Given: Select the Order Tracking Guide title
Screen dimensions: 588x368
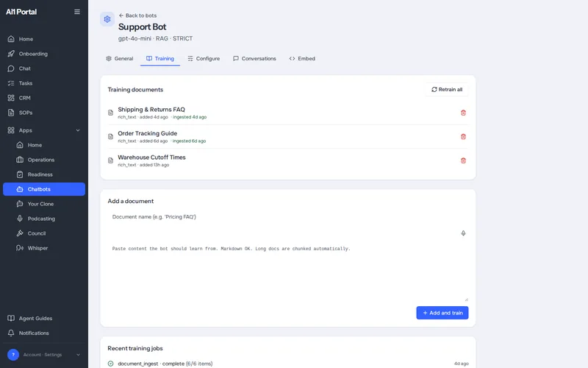Looking at the screenshot, I should pos(148,133).
